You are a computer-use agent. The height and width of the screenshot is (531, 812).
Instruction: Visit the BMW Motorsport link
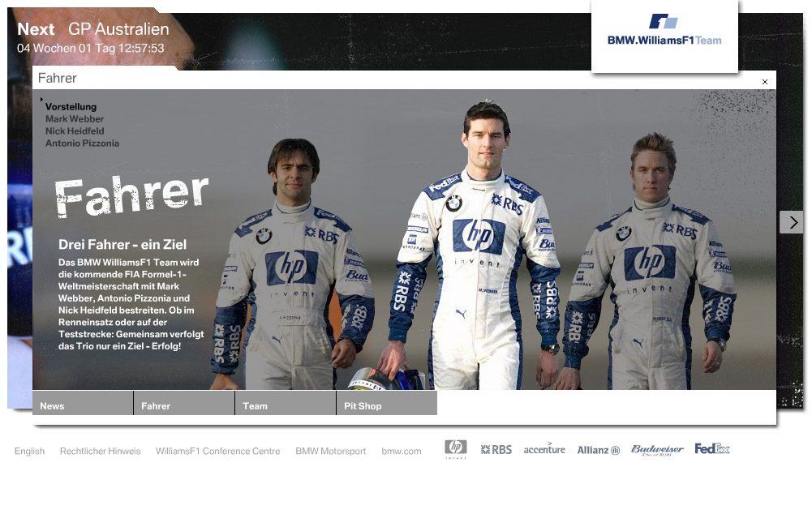coord(331,451)
